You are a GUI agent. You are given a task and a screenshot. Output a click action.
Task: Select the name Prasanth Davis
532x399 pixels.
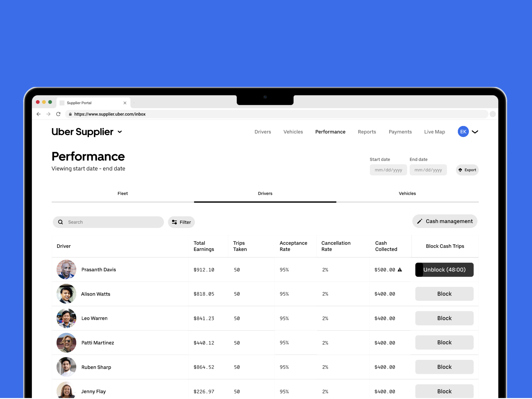(99, 270)
